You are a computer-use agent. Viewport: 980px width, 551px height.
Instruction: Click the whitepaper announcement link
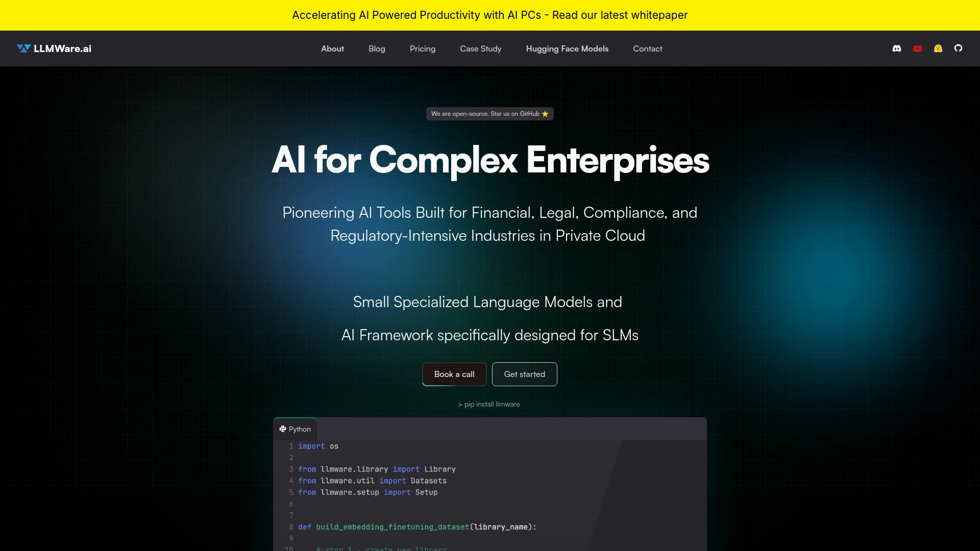[x=490, y=15]
